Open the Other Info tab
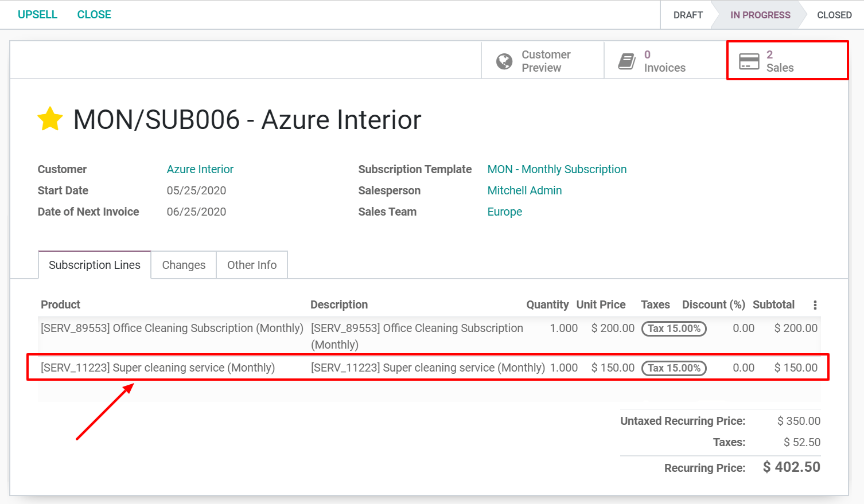 [251, 264]
